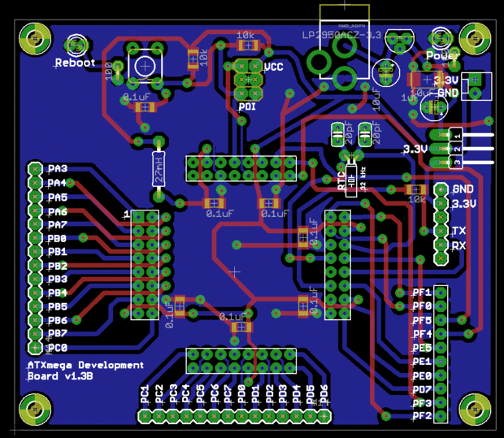The image size is (504, 438).
Task: Click the Power label near the LED
Action: coord(442,55)
